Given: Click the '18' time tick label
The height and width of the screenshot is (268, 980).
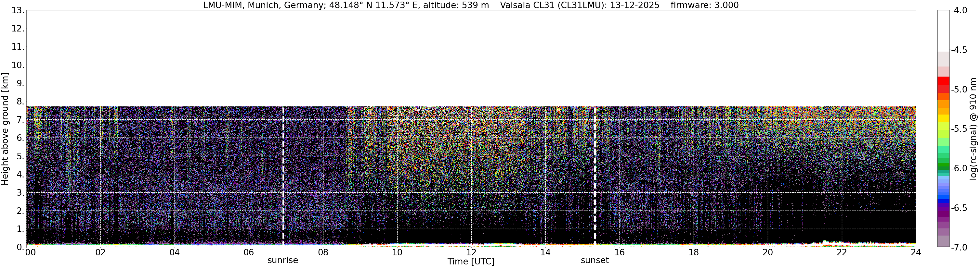Looking at the screenshot, I should pos(694,252).
